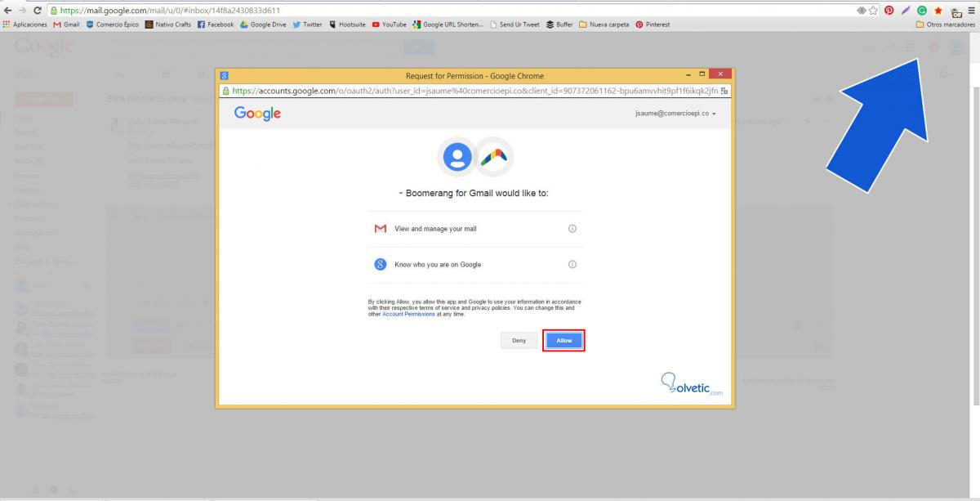Show info for Know who you are on Google
Viewport: 980px width, 501px height.
point(572,264)
